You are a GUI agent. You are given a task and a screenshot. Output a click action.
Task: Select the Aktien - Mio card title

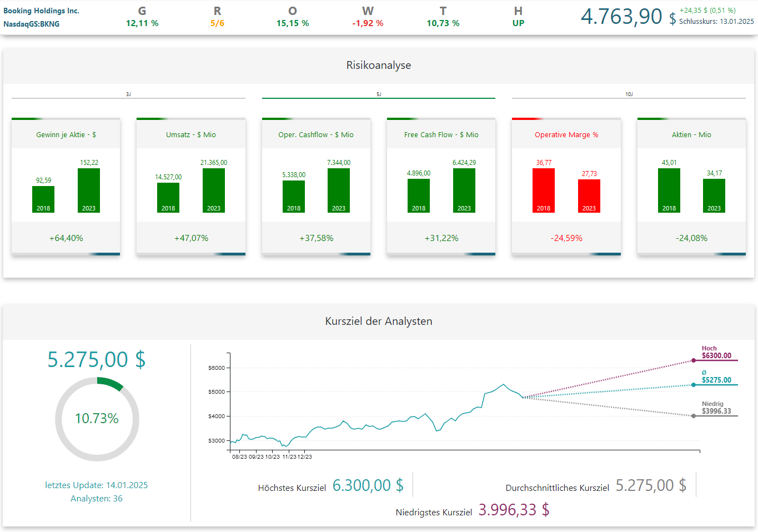pos(691,134)
